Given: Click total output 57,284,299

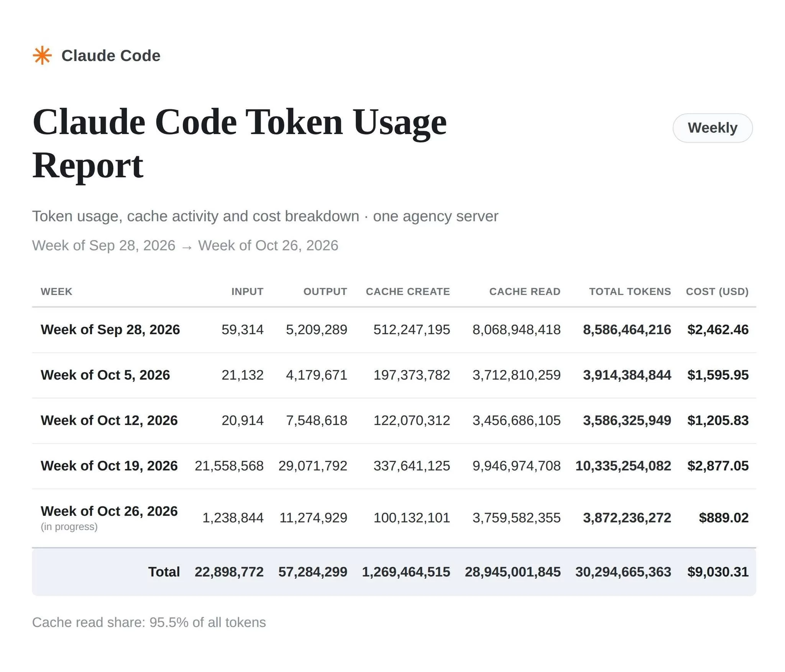Looking at the screenshot, I should click(x=313, y=572).
